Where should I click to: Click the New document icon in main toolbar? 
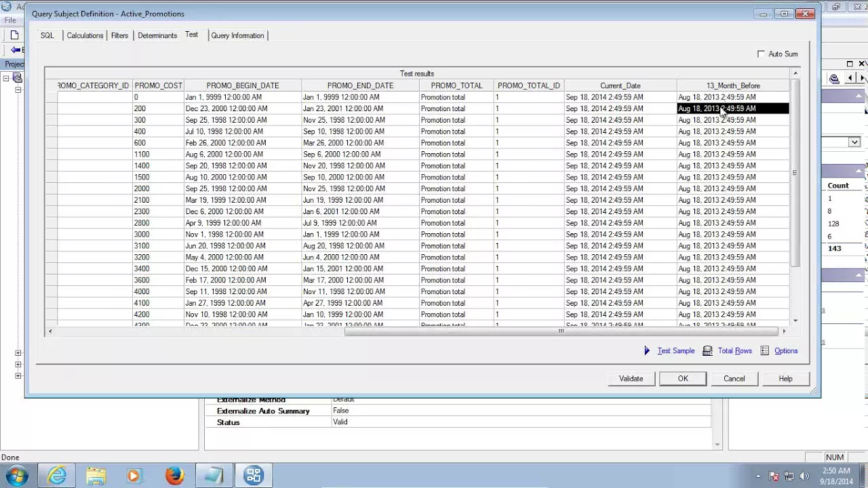[14, 35]
